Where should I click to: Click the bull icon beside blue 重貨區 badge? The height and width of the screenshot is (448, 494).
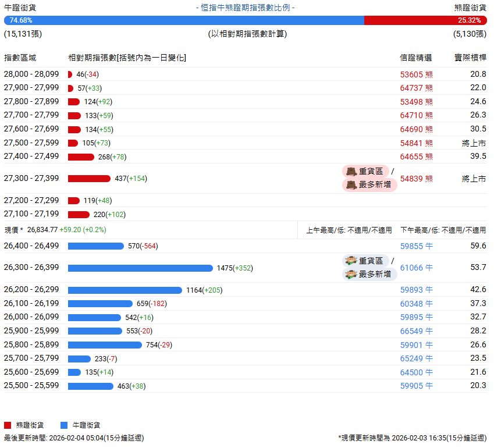click(x=351, y=261)
